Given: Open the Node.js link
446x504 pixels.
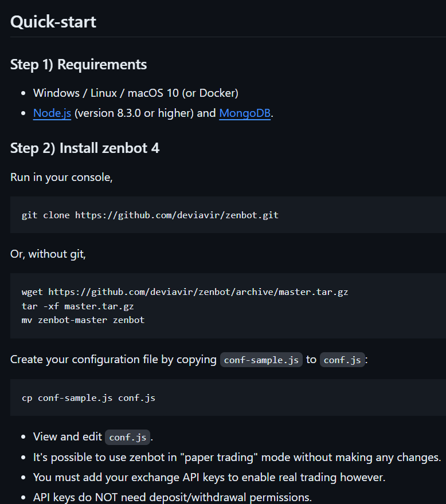Looking at the screenshot, I should pos(52,113).
